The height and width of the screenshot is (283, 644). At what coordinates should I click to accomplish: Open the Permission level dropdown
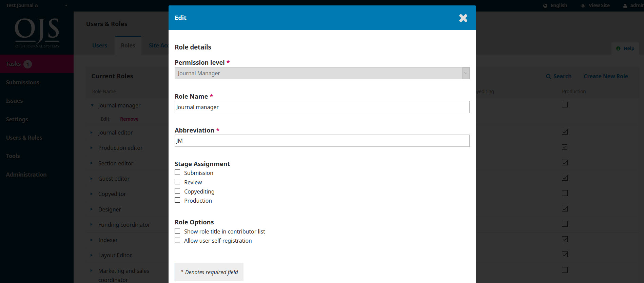[x=321, y=73]
